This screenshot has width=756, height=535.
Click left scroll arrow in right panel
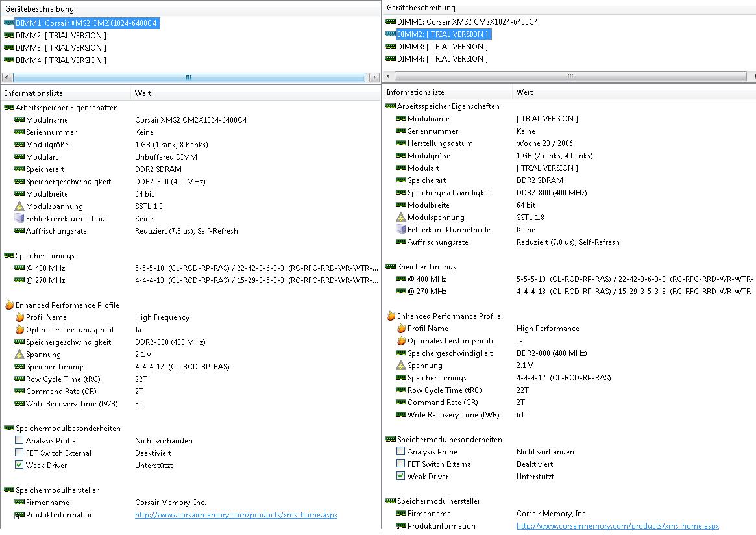[x=389, y=76]
